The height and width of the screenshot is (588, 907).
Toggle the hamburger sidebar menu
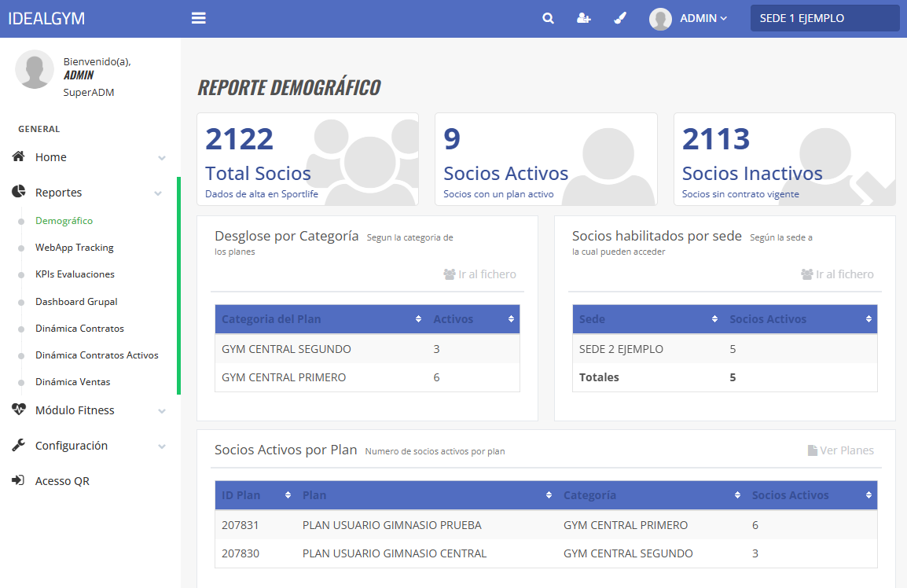click(198, 19)
